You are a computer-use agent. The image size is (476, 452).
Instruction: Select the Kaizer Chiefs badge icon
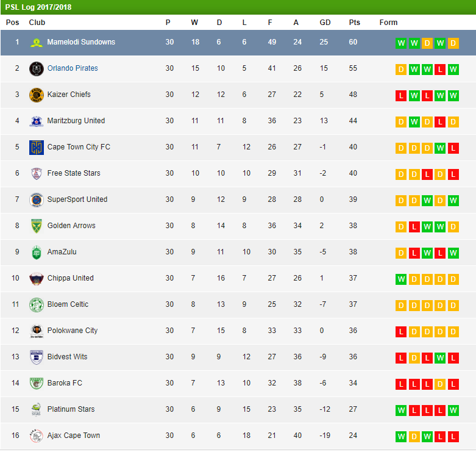click(37, 95)
